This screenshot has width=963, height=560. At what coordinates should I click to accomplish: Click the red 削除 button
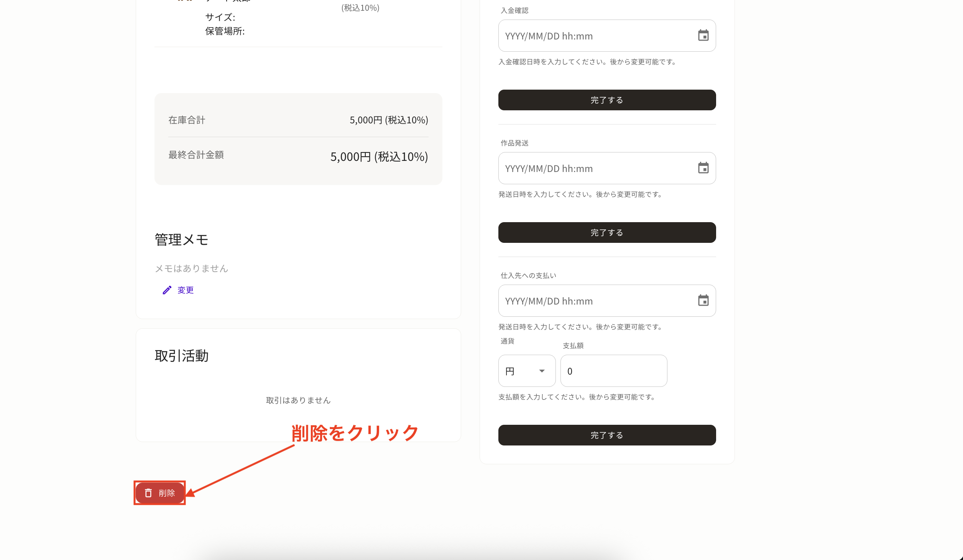pyautogui.click(x=160, y=493)
